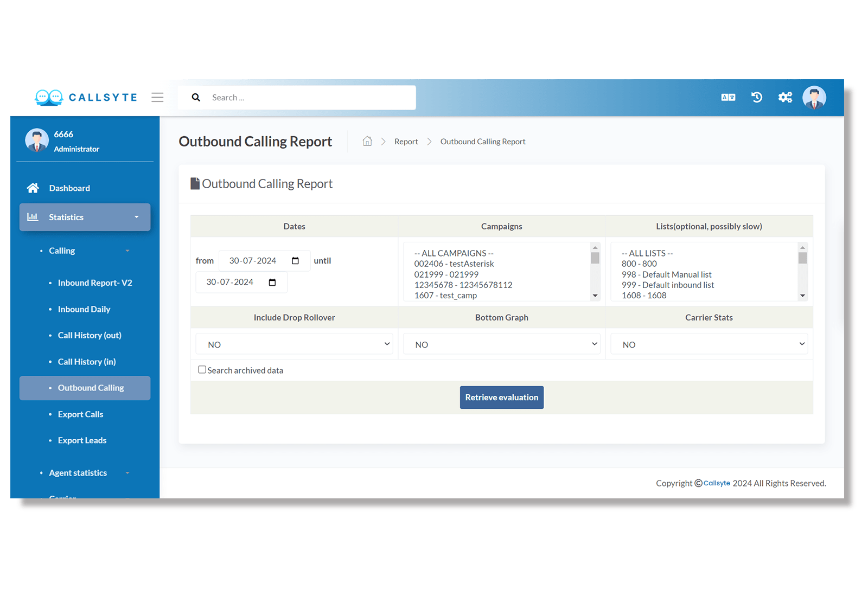868x609 pixels.
Task: Click the Retrieve evaluation button
Action: 501,397
